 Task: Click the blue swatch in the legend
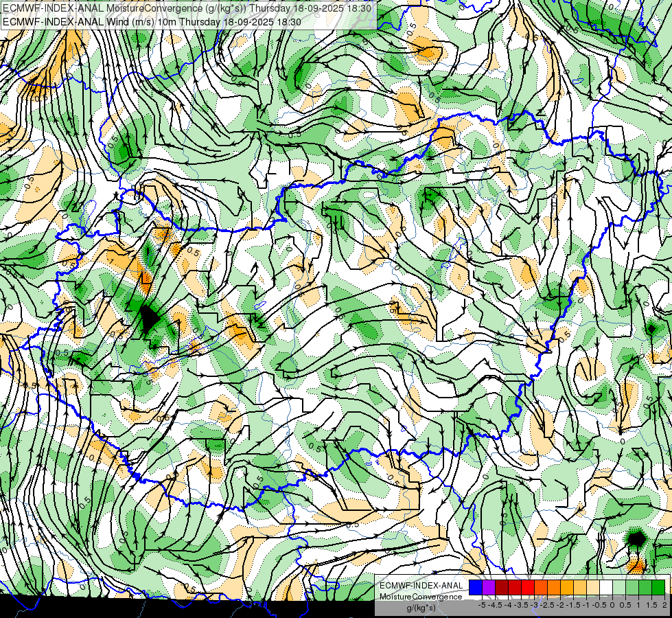click(476, 587)
